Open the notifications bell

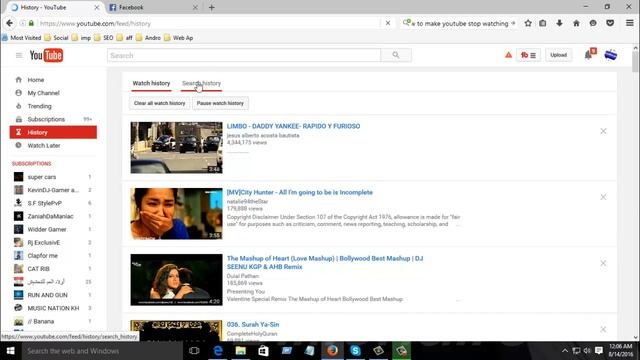(x=589, y=55)
